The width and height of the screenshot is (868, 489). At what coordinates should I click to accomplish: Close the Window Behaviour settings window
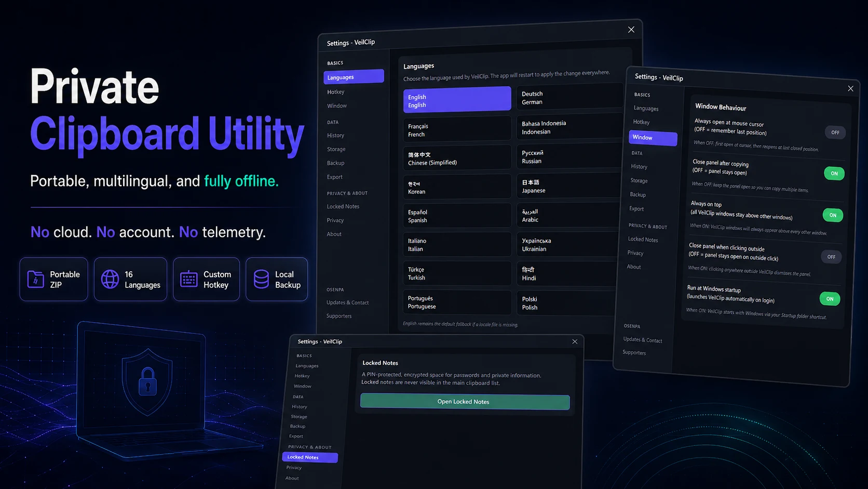click(x=850, y=88)
